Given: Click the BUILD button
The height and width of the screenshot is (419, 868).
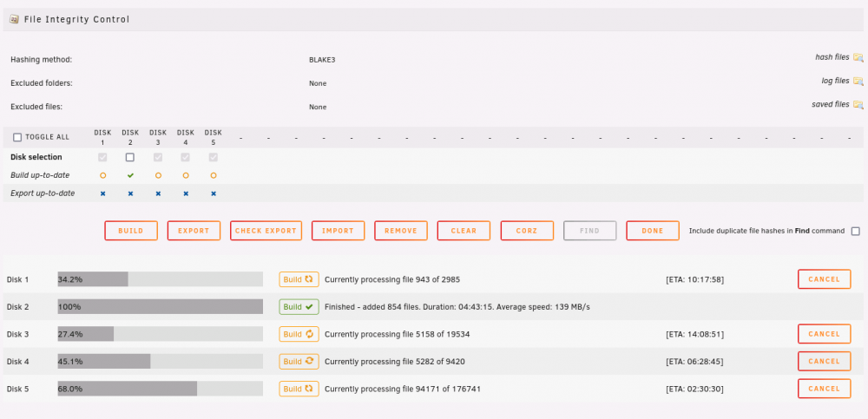Looking at the screenshot, I should (131, 231).
